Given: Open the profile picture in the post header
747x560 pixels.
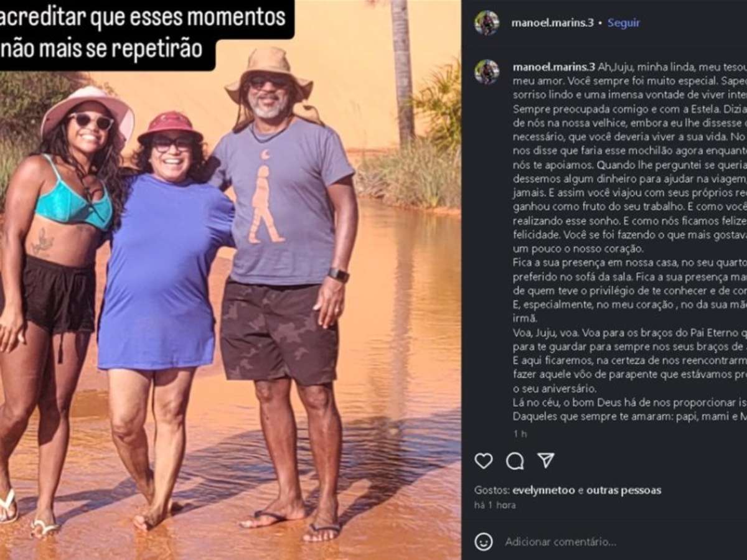Looking at the screenshot, I should tap(487, 23).
